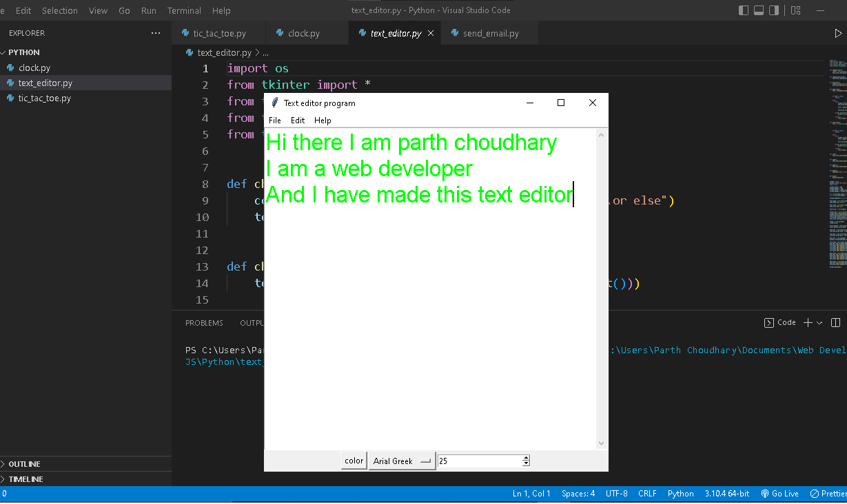Click the Python icon on clock.py tab
The height and width of the screenshot is (504, 847).
(x=280, y=33)
